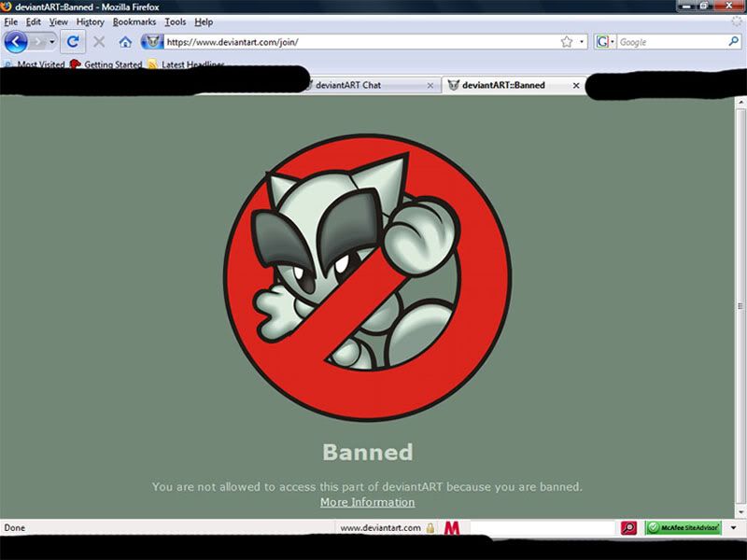
Task: Open the Most Visited bookmarks button
Action: coord(35,64)
